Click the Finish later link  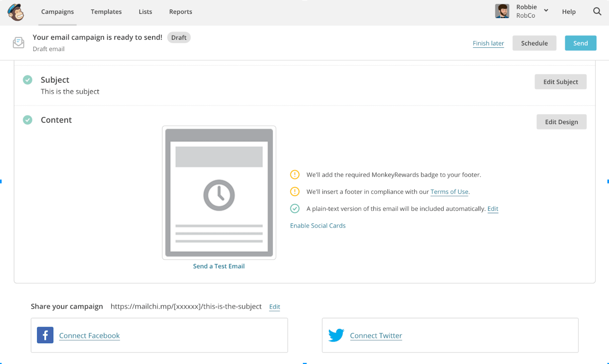tap(488, 43)
